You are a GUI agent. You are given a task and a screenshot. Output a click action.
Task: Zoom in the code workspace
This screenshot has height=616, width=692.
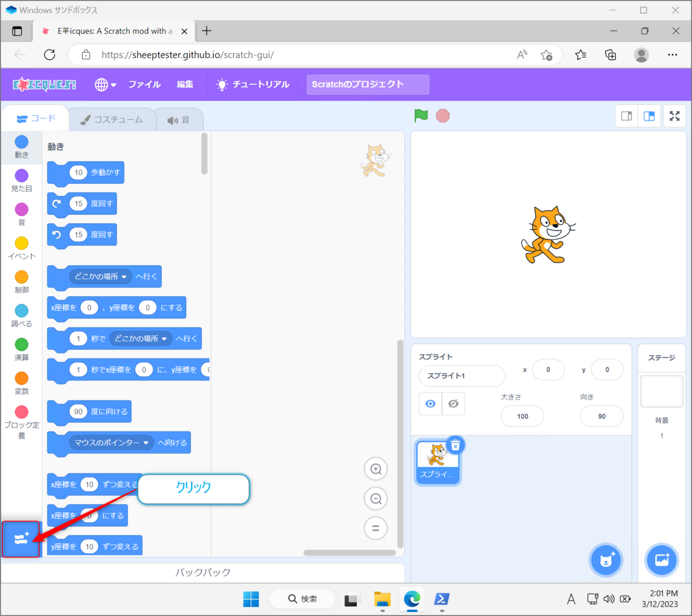pyautogui.click(x=376, y=469)
